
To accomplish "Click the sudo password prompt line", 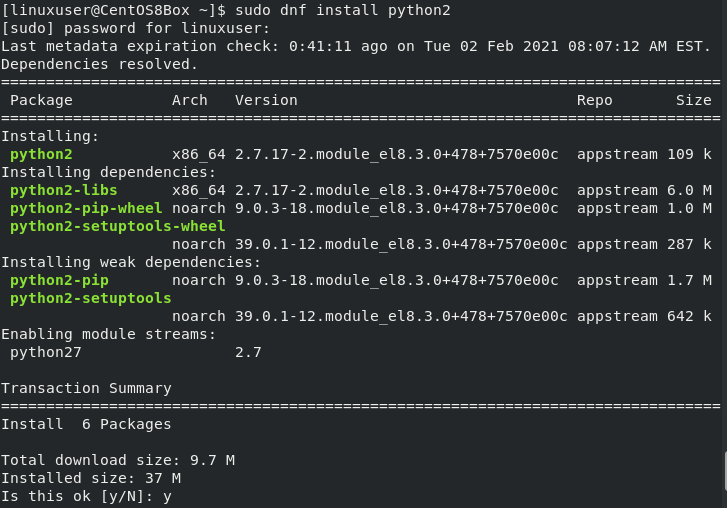I will tap(135, 28).
